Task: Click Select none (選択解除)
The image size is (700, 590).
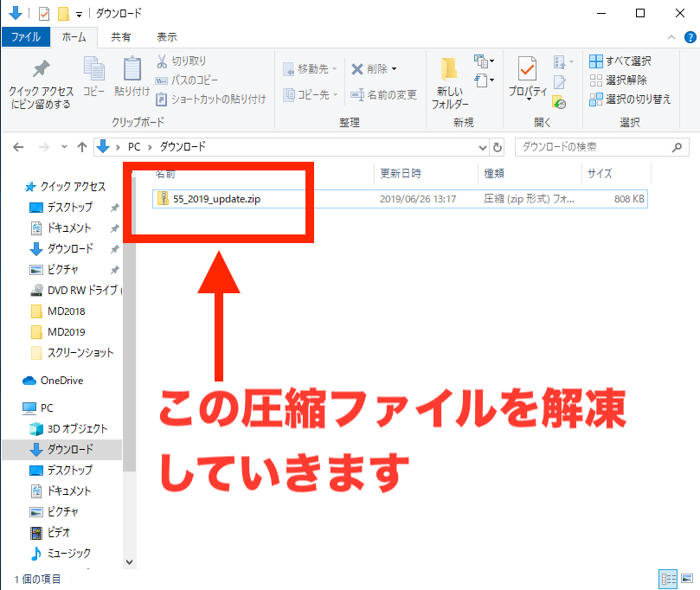Action: pos(619,80)
